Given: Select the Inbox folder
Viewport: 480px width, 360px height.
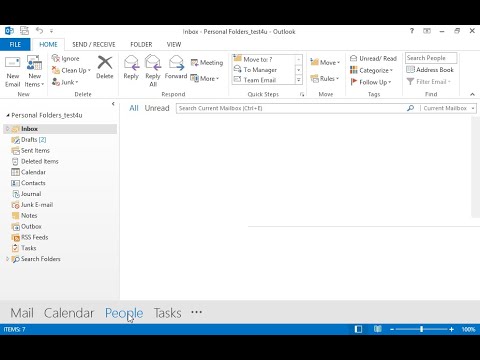Looking at the screenshot, I should (x=60, y=129).
